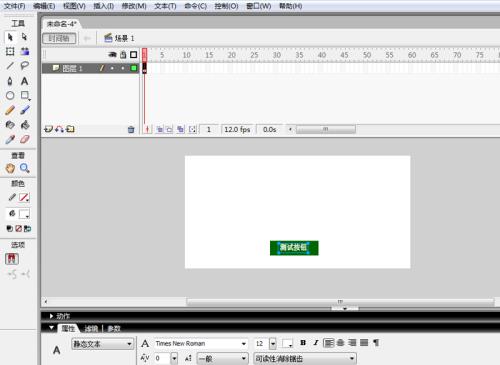The image size is (500, 365).
Task: Choose the Oval tool
Action: [x=10, y=96]
